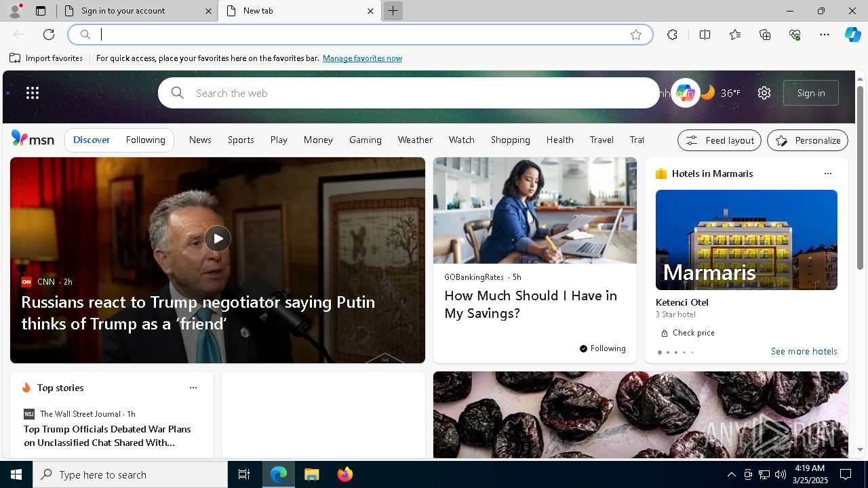The height and width of the screenshot is (488, 868).
Task: Click Import favorites
Action: [46, 58]
